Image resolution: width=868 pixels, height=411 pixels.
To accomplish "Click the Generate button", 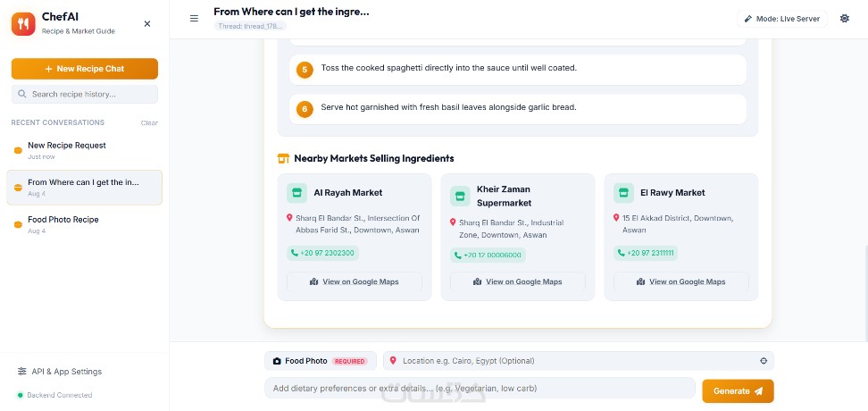I will point(738,391).
